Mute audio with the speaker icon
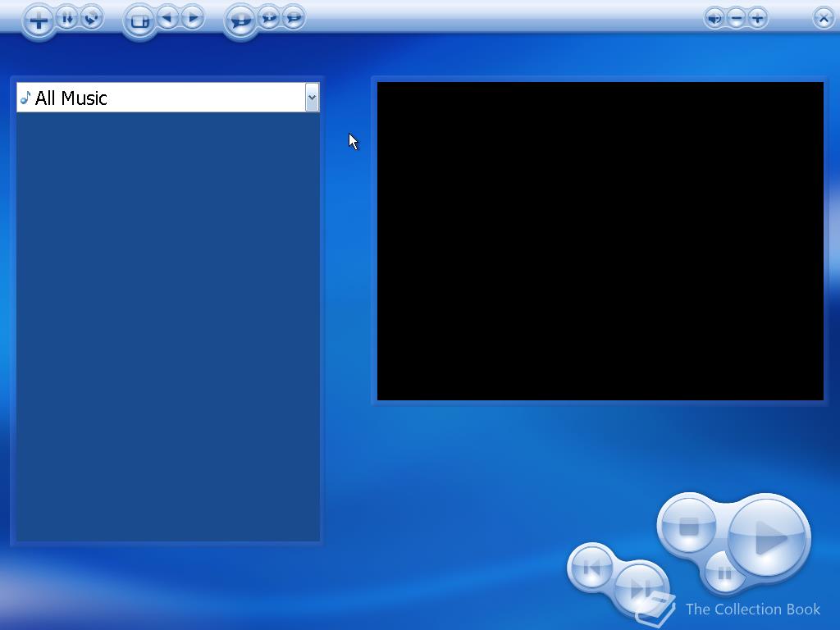The image size is (840, 630). [714, 19]
